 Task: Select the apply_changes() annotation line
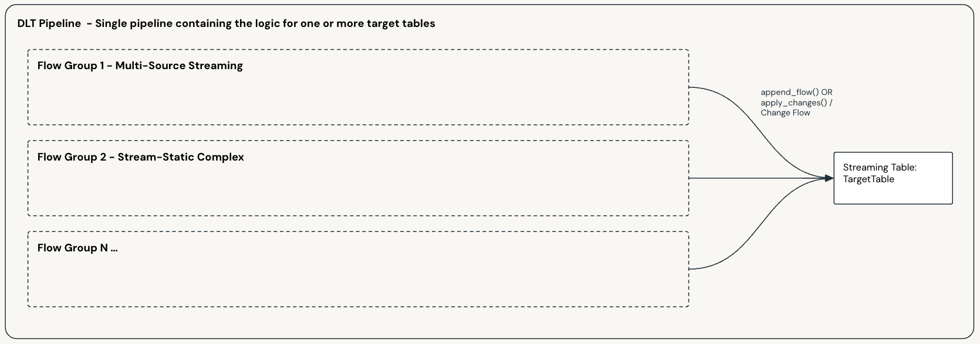coord(796,103)
